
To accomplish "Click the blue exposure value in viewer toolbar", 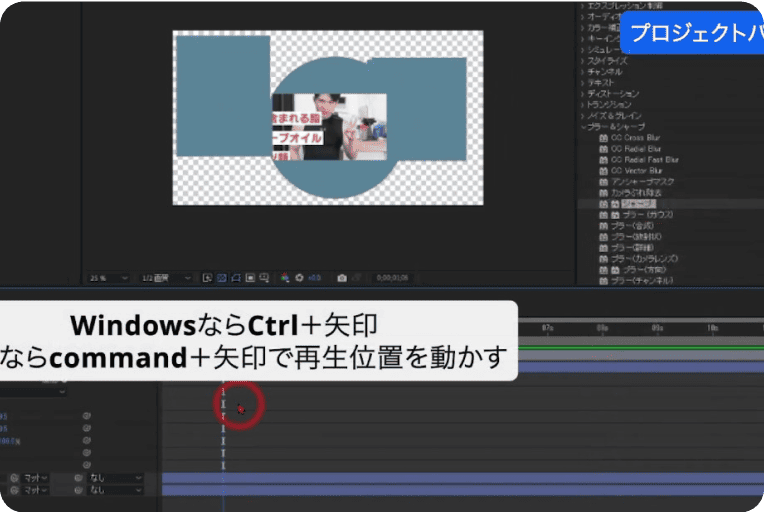I will [314, 277].
